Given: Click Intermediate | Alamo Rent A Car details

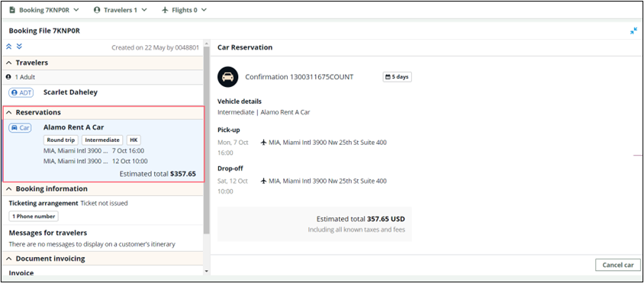Looking at the screenshot, I should 263,112.
